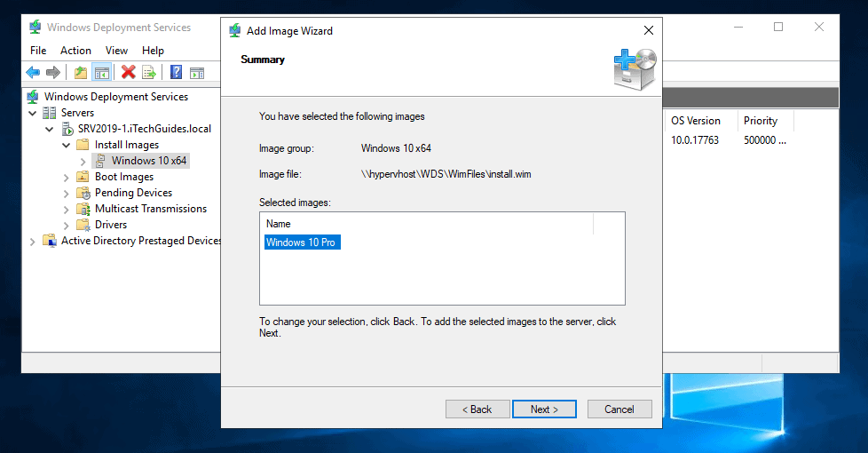Click Next to add the selected images
This screenshot has height=453, width=868.
(544, 409)
